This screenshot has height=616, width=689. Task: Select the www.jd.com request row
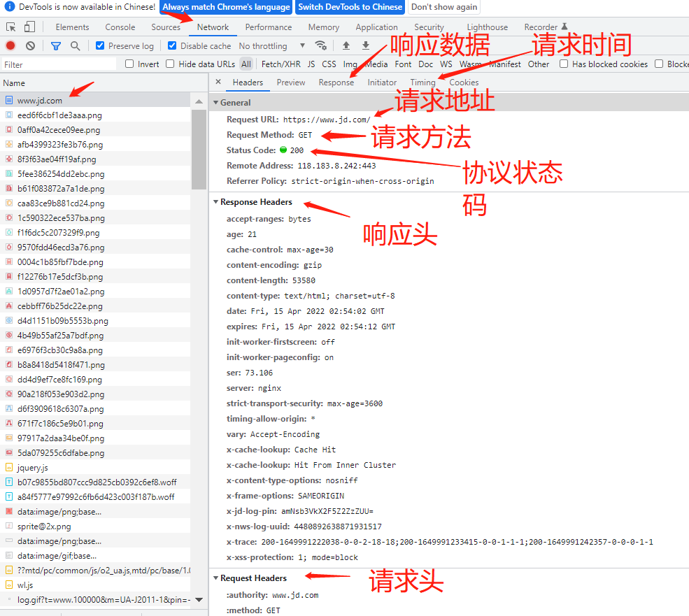(x=95, y=100)
